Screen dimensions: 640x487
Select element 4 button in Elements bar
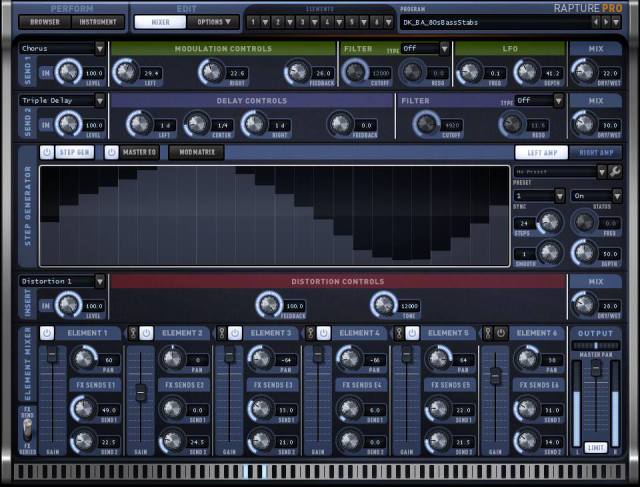[x=327, y=22]
